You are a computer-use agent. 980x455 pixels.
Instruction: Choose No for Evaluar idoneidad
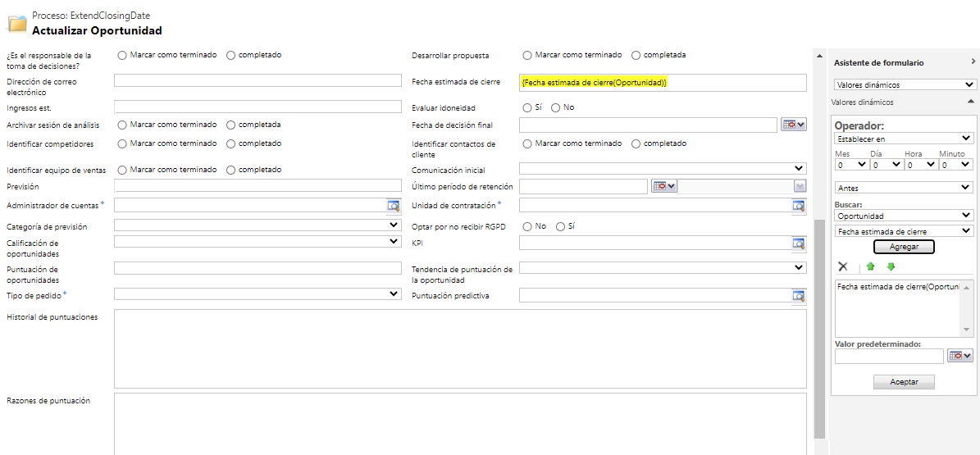pyautogui.click(x=556, y=107)
